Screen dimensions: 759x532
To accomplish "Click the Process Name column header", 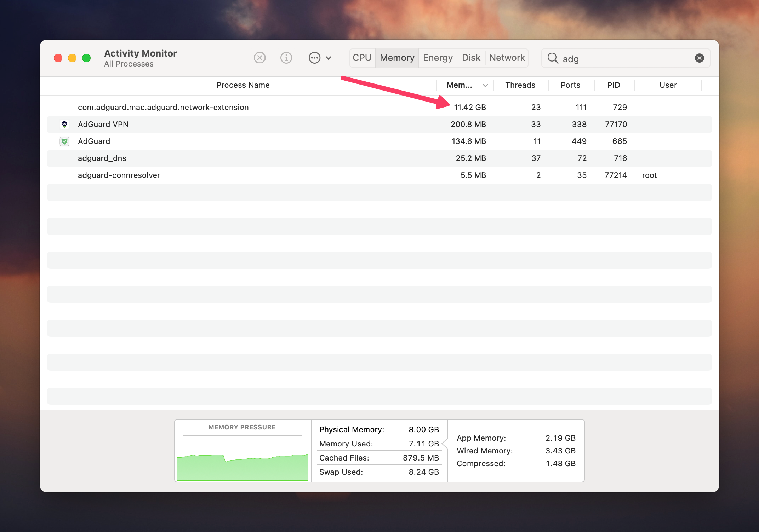I will (x=243, y=85).
